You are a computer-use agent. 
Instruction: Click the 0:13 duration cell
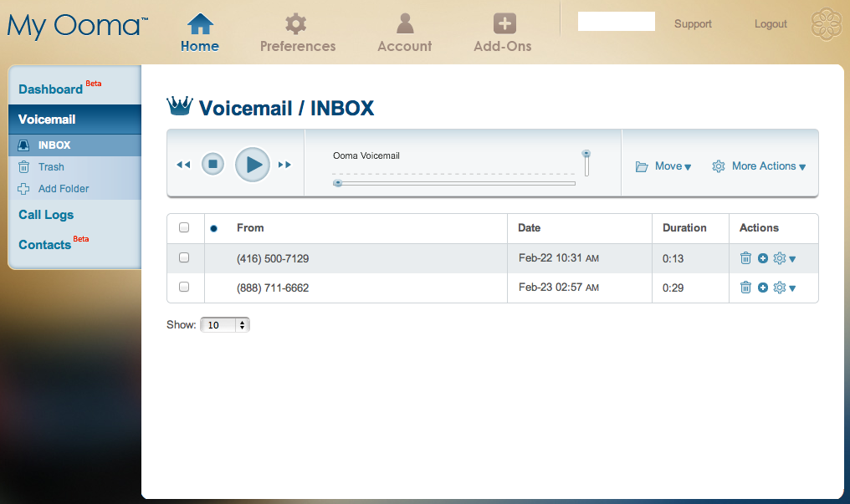673,259
